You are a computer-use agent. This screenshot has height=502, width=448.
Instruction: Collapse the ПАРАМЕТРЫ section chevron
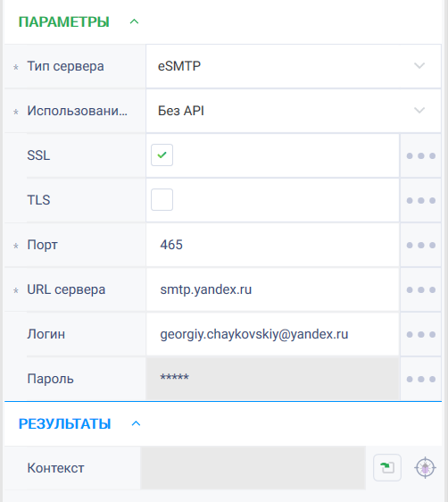click(x=134, y=21)
